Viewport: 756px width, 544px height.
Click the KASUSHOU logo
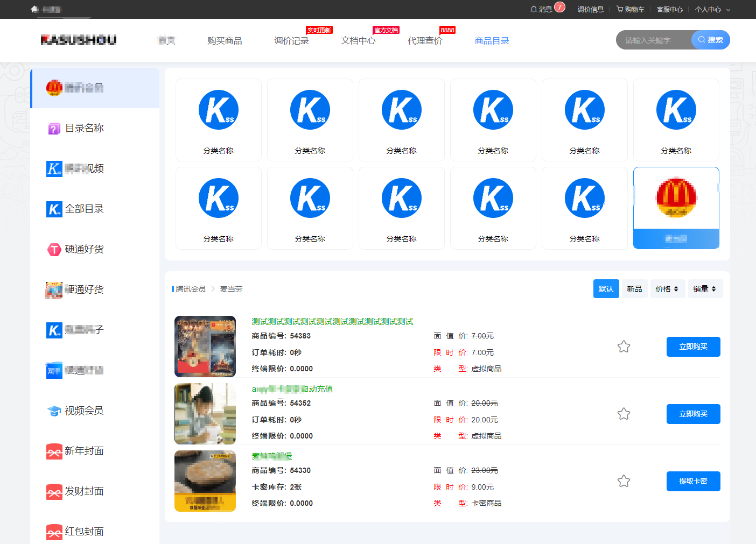point(79,40)
